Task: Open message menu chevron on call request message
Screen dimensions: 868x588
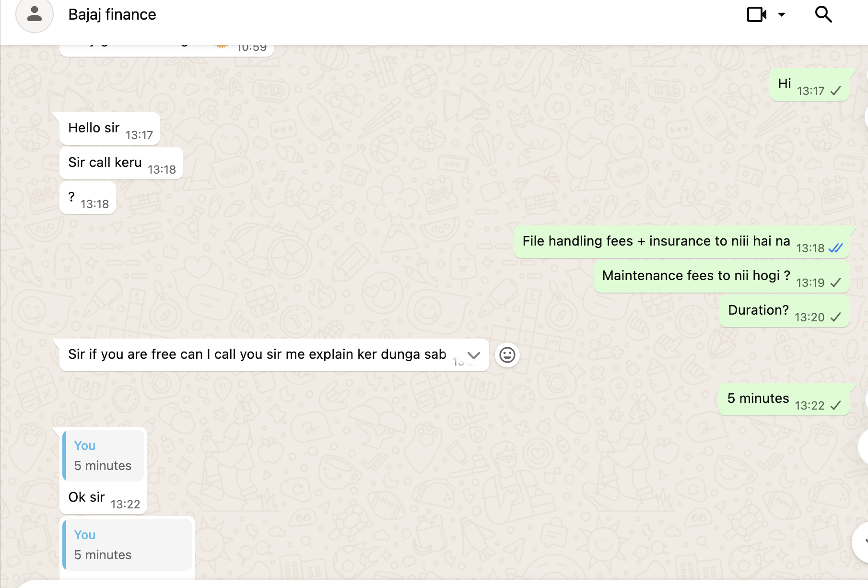Action: pos(473,355)
